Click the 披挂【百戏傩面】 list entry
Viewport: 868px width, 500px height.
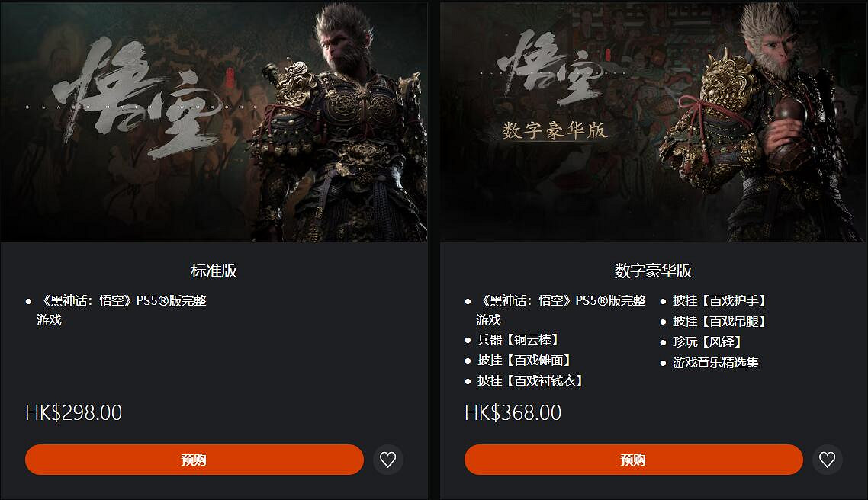pos(525,360)
